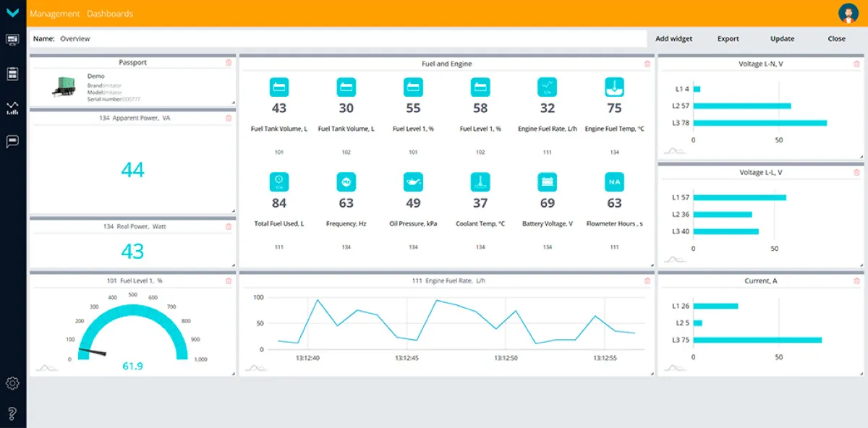Delete the Passport widget with its trash icon
The height and width of the screenshot is (428, 868).
[x=229, y=63]
